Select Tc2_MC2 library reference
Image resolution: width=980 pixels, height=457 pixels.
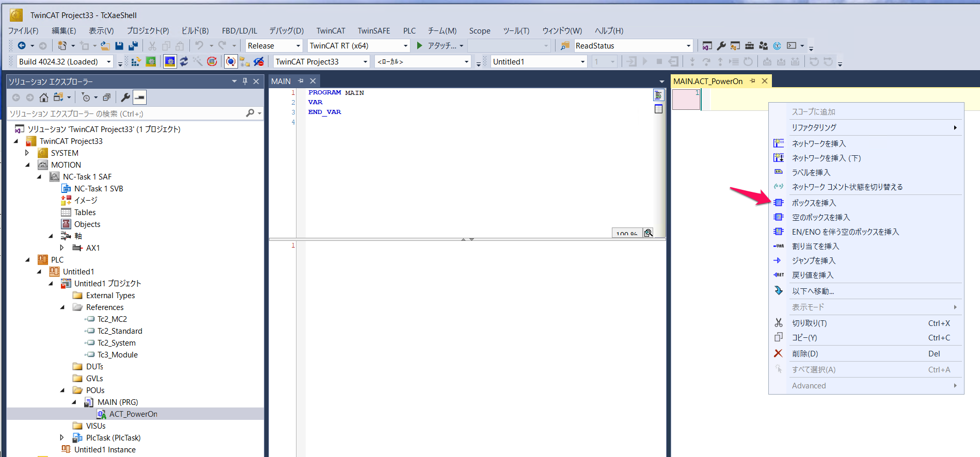(x=112, y=319)
